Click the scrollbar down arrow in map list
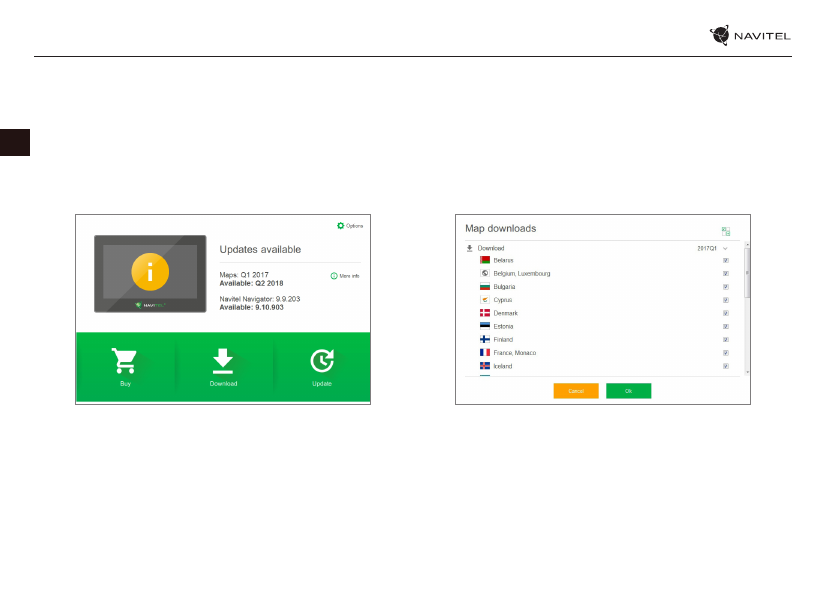 [747, 372]
